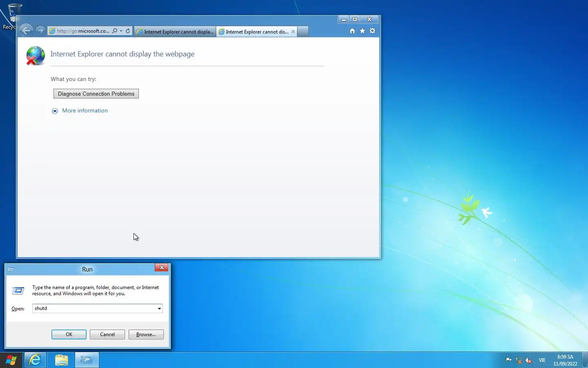Click the search magnifier in address bar
Screen dimensions: 588x368
(x=115, y=31)
